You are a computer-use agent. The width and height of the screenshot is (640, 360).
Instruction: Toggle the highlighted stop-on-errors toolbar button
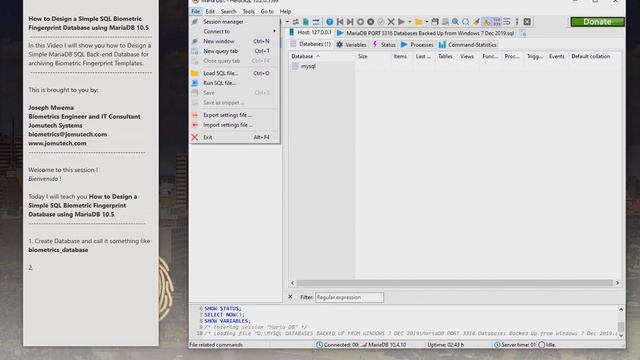click(x=486, y=22)
